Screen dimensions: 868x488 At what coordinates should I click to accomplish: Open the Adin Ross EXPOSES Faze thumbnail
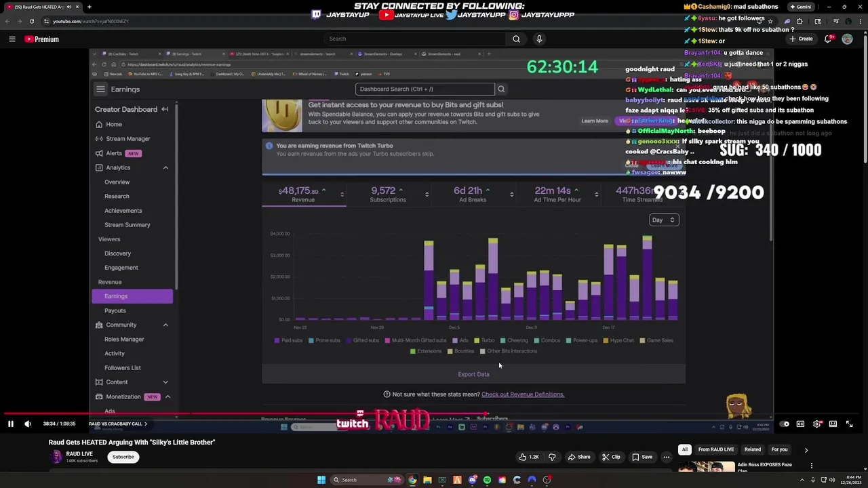pos(707,467)
